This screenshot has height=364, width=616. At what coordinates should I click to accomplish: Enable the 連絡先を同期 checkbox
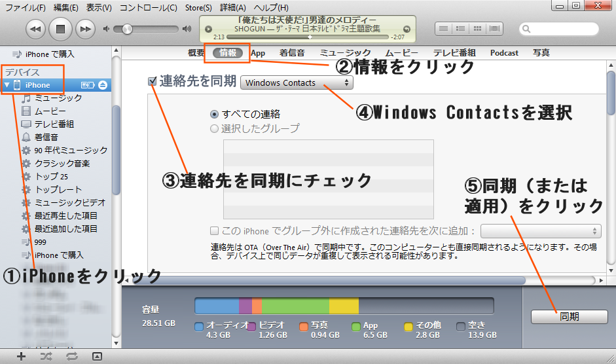click(153, 82)
